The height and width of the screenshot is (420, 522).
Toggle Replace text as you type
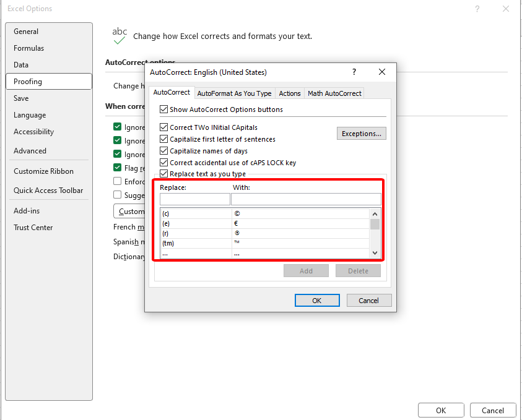coord(163,174)
